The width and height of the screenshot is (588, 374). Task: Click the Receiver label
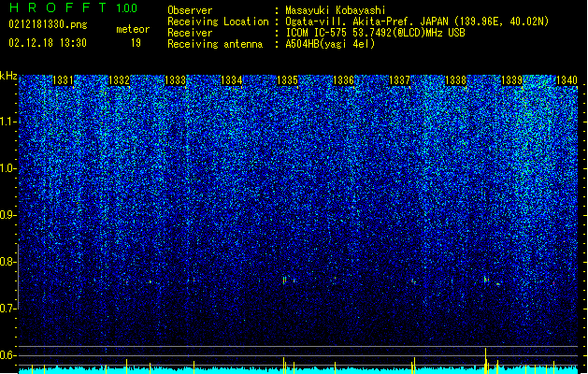click(x=190, y=33)
